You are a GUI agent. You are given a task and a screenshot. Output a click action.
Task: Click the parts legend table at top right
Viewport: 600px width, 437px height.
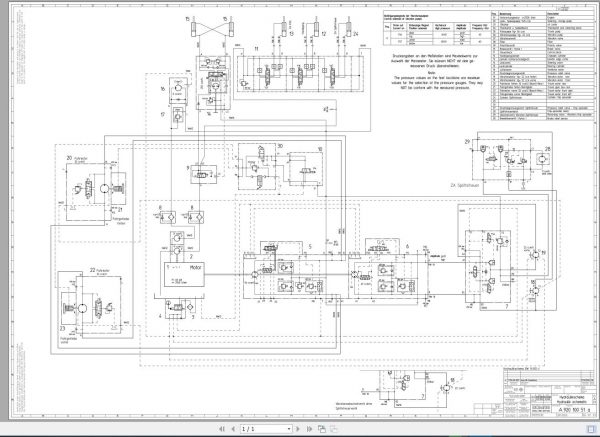coord(543,66)
